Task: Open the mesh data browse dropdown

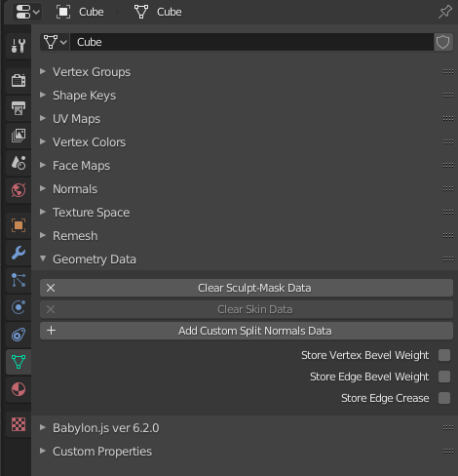Action: click(55, 42)
